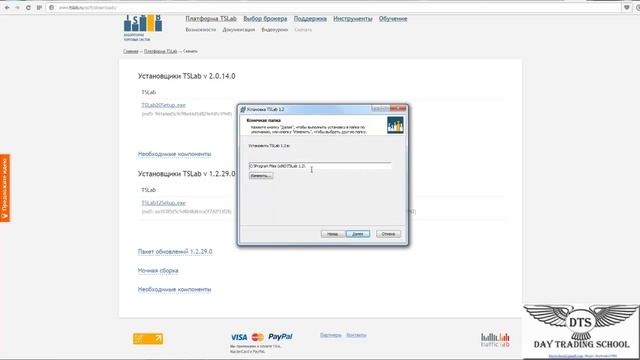This screenshot has width=640, height=360.
Task: Click the browser forward arrow
Action: coord(18,7)
